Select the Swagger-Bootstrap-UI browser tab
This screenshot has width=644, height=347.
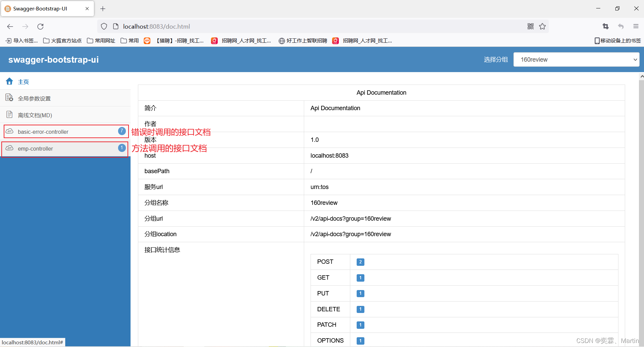click(47, 8)
